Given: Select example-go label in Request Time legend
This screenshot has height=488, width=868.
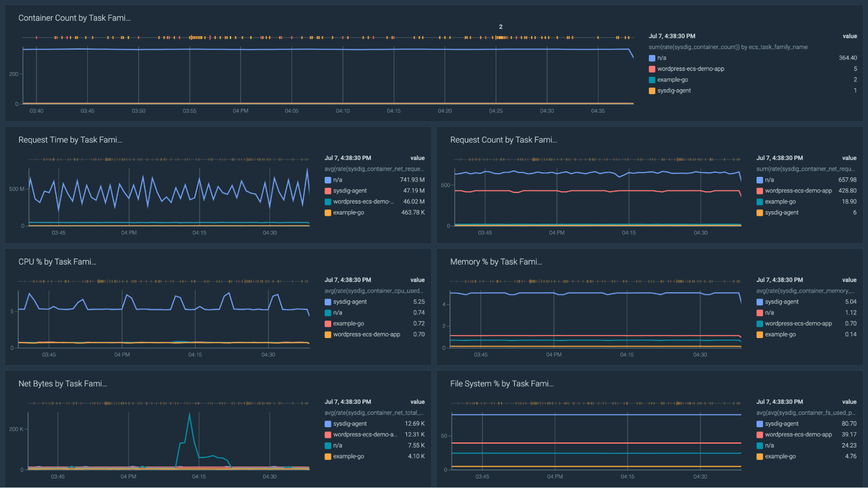Looking at the screenshot, I should coord(348,213).
